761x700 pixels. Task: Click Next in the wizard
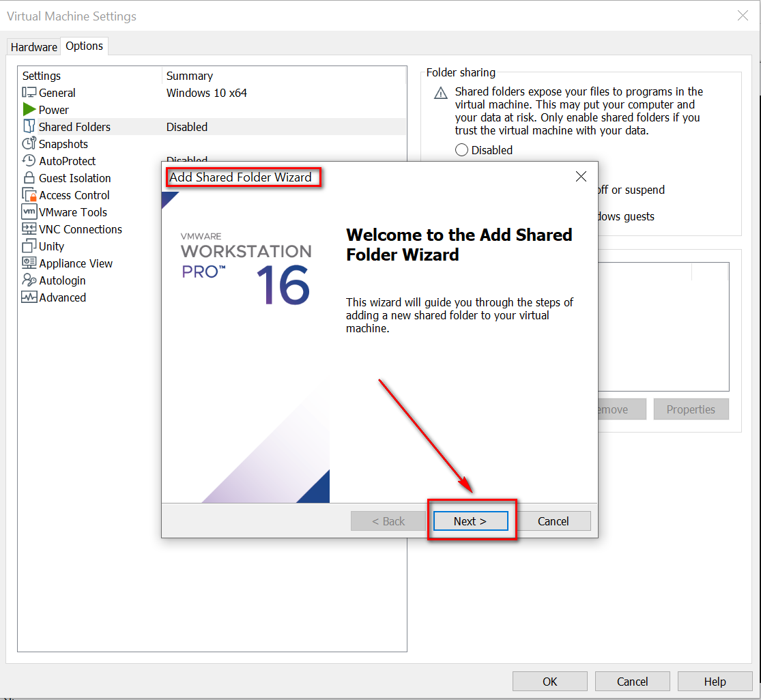click(471, 521)
